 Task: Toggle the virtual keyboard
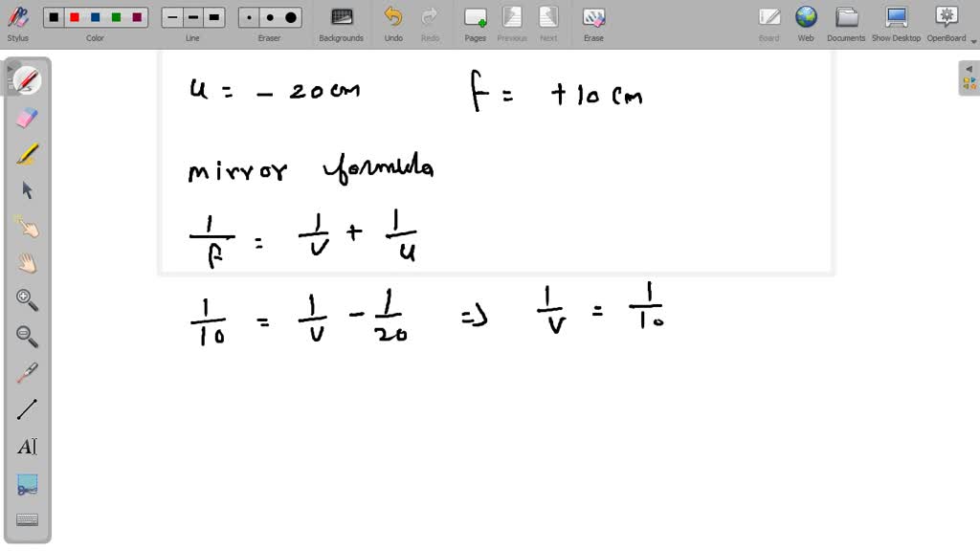27,519
